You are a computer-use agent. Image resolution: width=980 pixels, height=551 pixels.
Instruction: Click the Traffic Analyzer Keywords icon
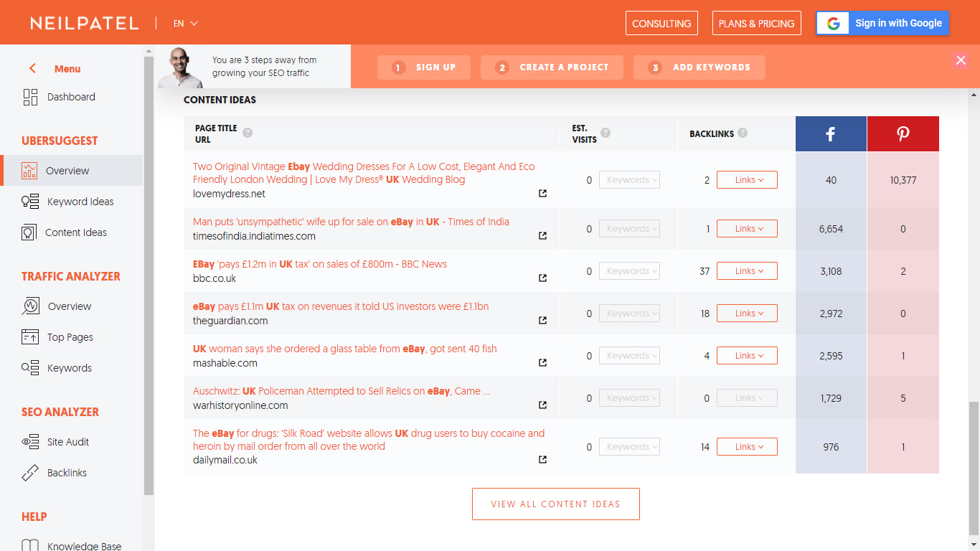pos(30,368)
